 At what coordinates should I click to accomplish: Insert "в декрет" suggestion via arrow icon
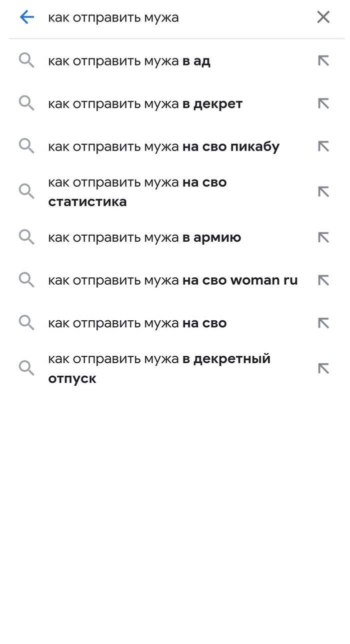323,104
